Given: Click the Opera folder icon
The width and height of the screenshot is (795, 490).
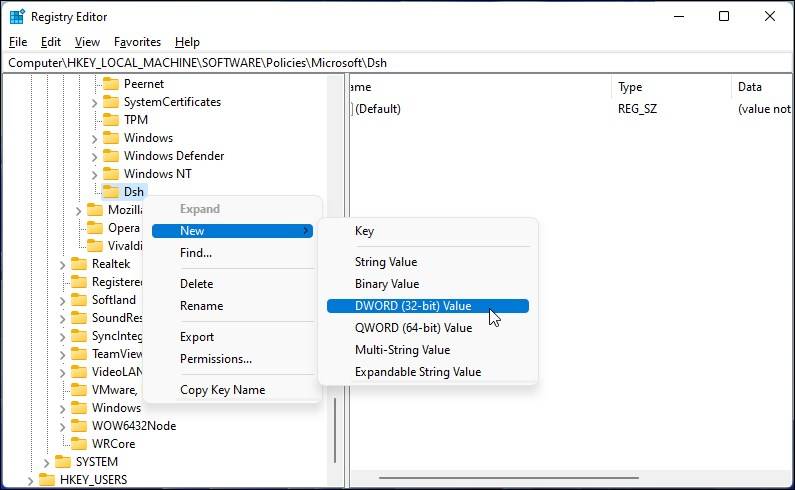Looking at the screenshot, I should click(x=95, y=228).
